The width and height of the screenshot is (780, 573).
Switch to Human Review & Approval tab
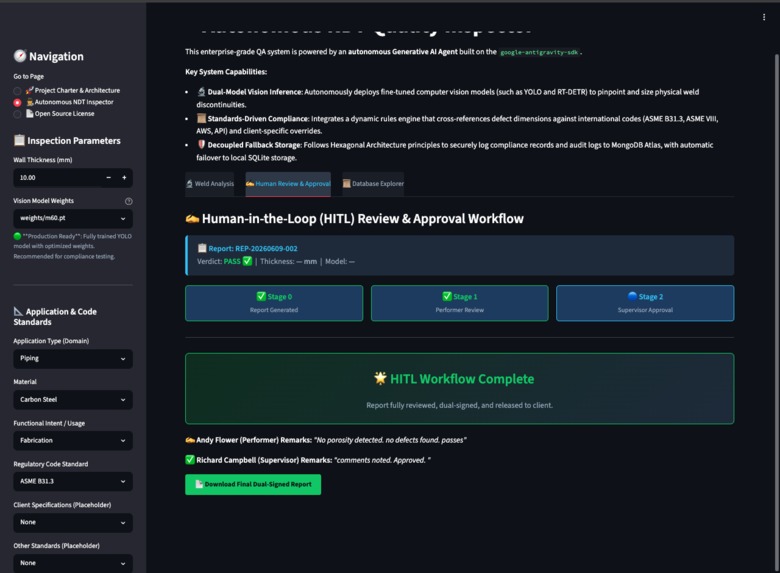(x=288, y=184)
